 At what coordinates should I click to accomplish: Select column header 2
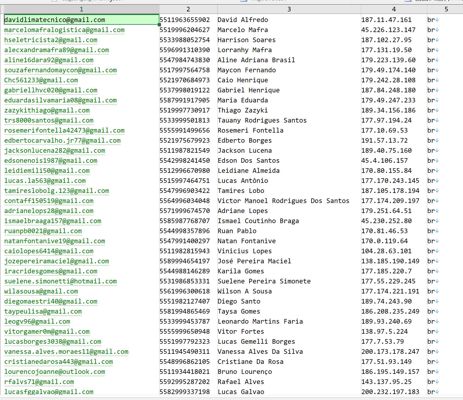[x=188, y=9]
